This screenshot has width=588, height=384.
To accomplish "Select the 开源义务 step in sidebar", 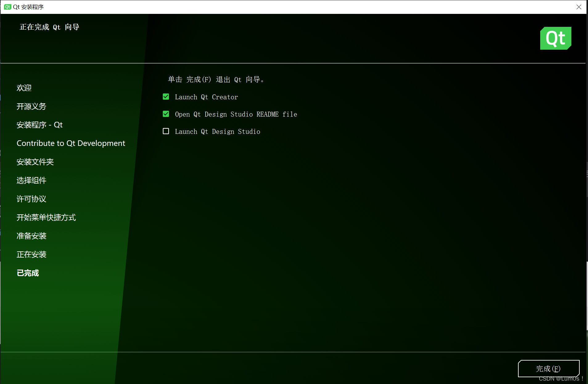I will [x=31, y=106].
